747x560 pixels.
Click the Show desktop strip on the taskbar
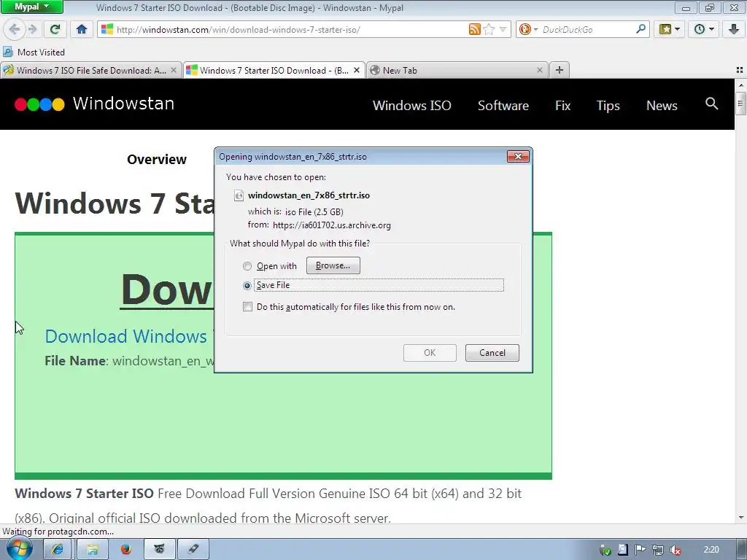[742, 550]
